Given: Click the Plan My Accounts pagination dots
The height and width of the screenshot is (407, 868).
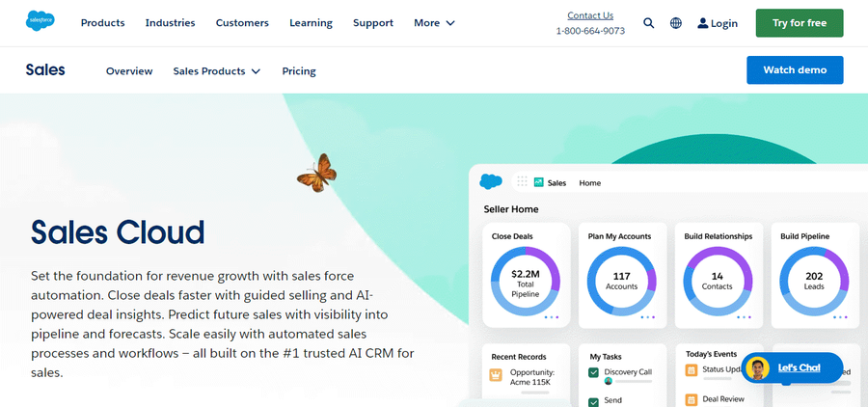Looking at the screenshot, I should (x=648, y=317).
